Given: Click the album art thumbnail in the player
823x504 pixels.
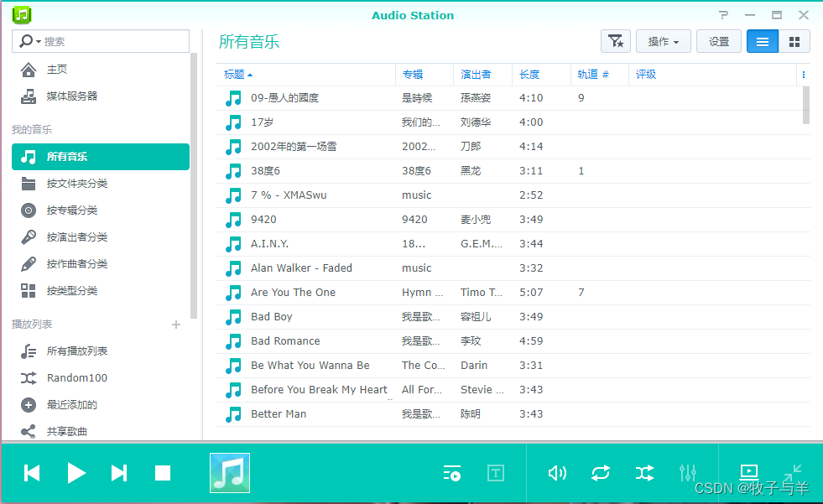Looking at the screenshot, I should point(229,473).
